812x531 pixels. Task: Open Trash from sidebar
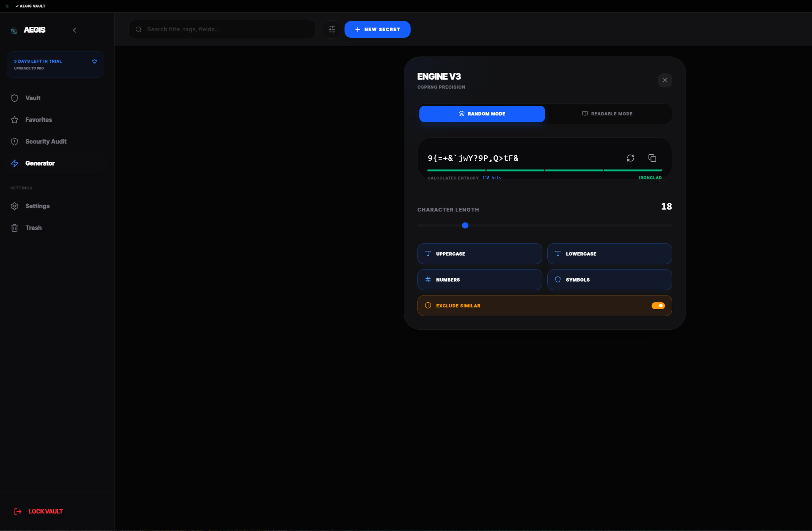[33, 228]
